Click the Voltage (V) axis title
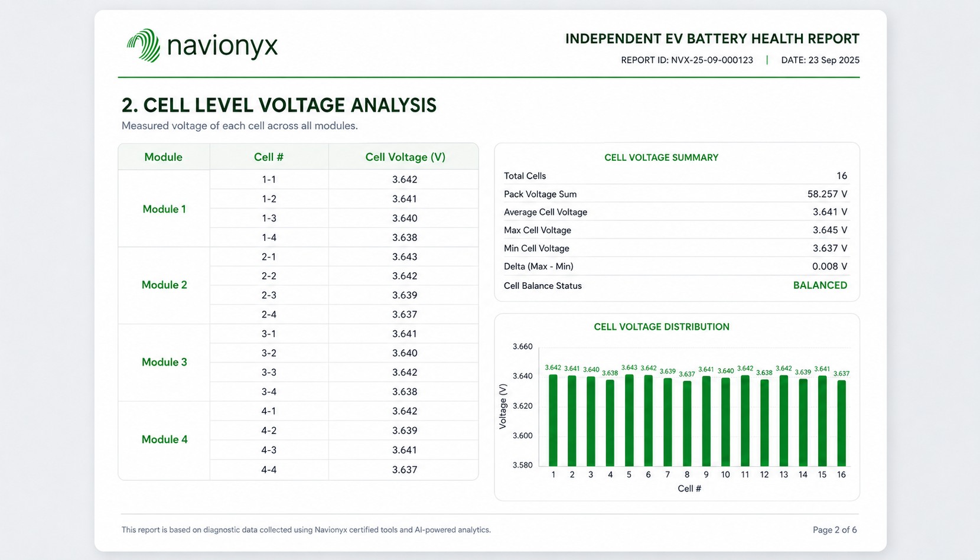This screenshot has height=560, width=980. tap(503, 406)
